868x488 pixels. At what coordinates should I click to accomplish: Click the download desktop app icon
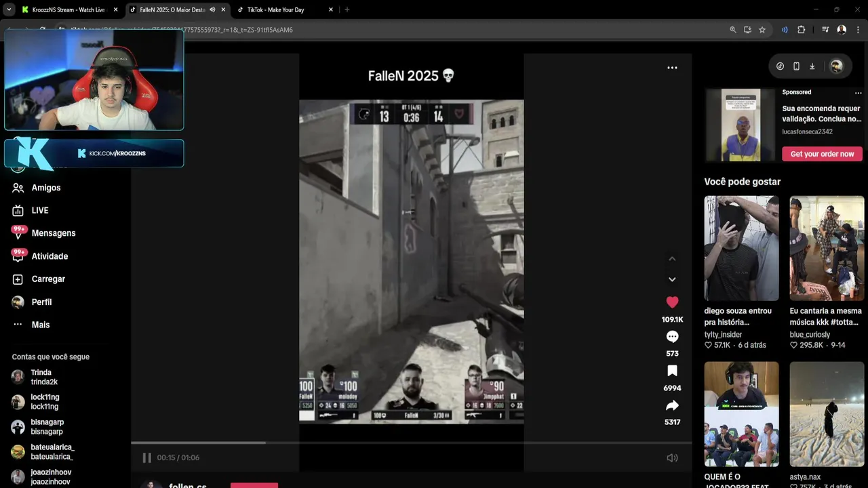812,66
